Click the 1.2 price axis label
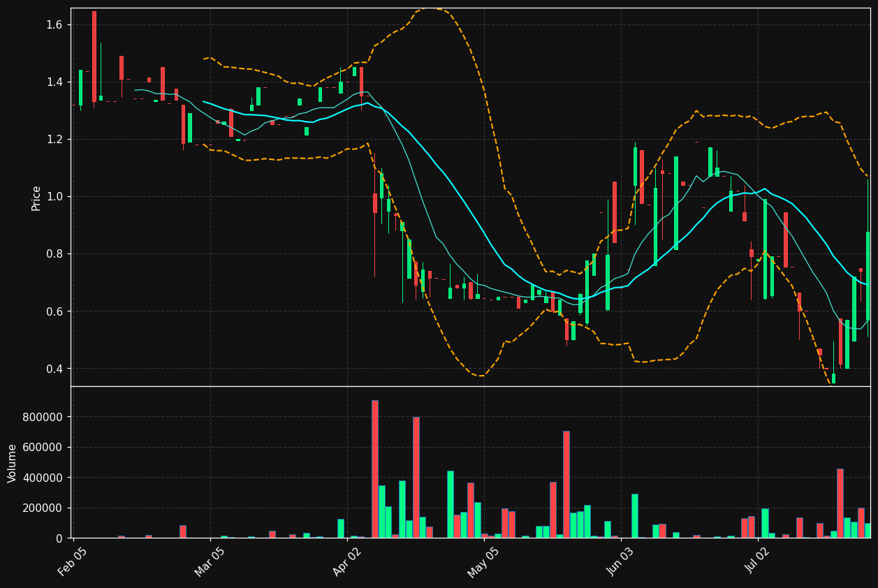 [x=54, y=140]
